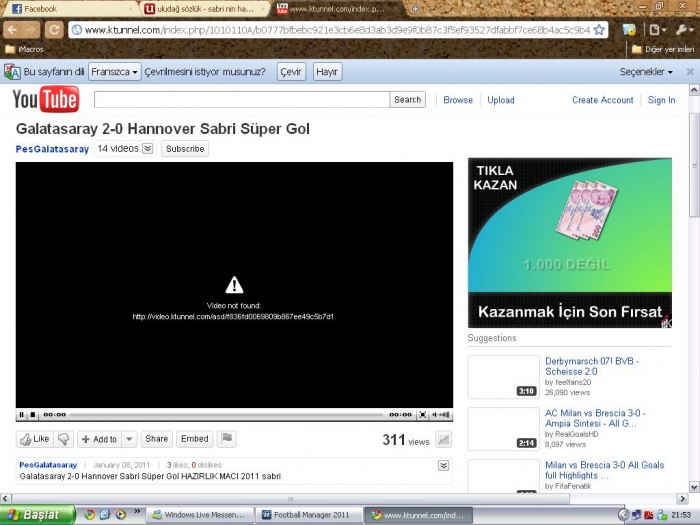The width and height of the screenshot is (700, 525).
Task: Expand the PesGalatasaray 14 videos dropdown
Action: click(148, 148)
